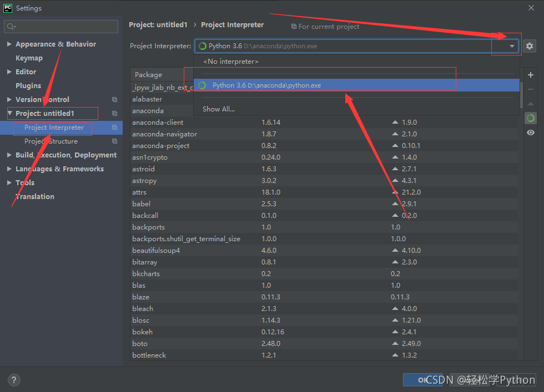The height and width of the screenshot is (392, 544).
Task: Toggle the Conda package manager green circle icon
Action: pyautogui.click(x=531, y=118)
